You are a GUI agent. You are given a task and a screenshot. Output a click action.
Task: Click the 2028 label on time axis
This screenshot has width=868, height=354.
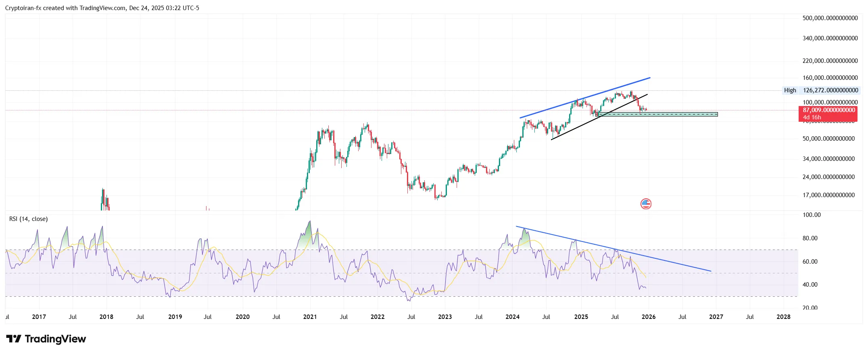pos(783,317)
